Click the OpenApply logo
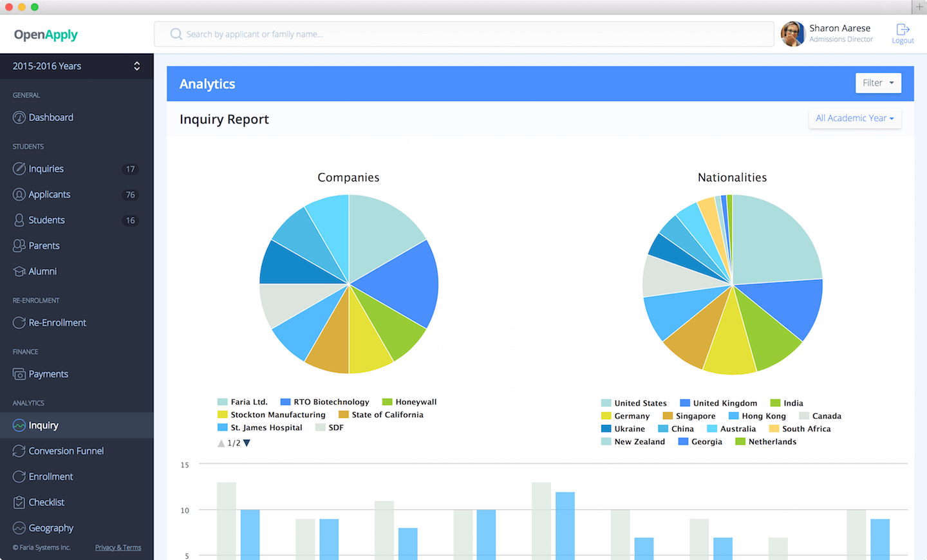Viewport: 927px width, 560px height. [x=46, y=35]
